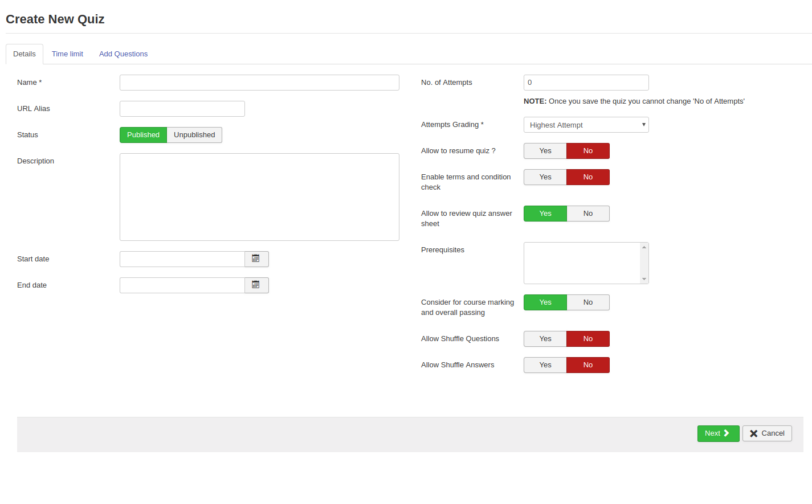
Task: Enable Yes for Allow to resume quiz
Action: (x=545, y=151)
